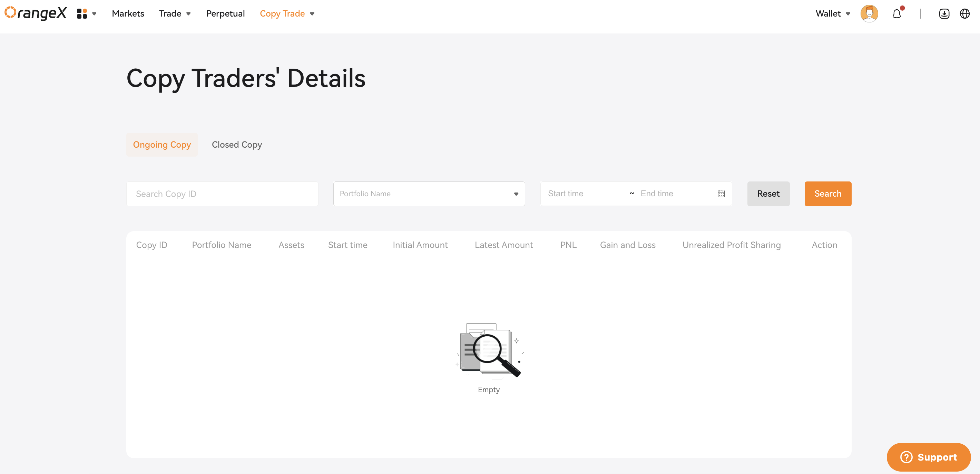This screenshot has width=980, height=474.
Task: Reset the search filters
Action: point(768,194)
